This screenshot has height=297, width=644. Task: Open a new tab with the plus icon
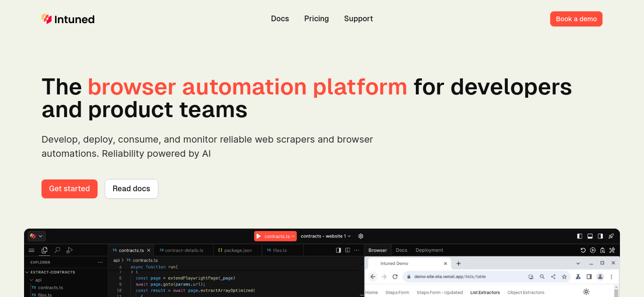458,263
